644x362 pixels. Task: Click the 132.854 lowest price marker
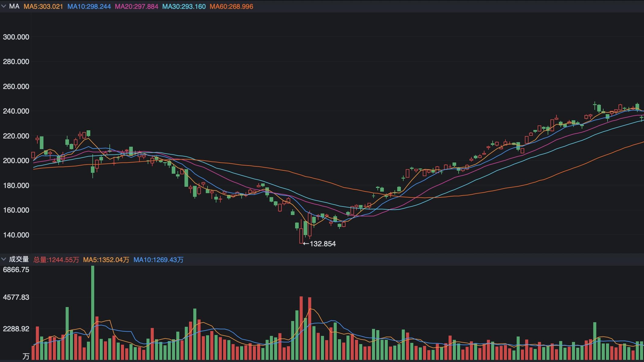coord(322,244)
